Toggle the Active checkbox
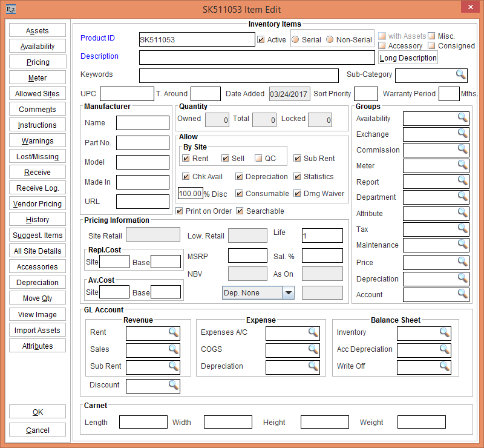The width and height of the screenshot is (484, 448). [261, 39]
